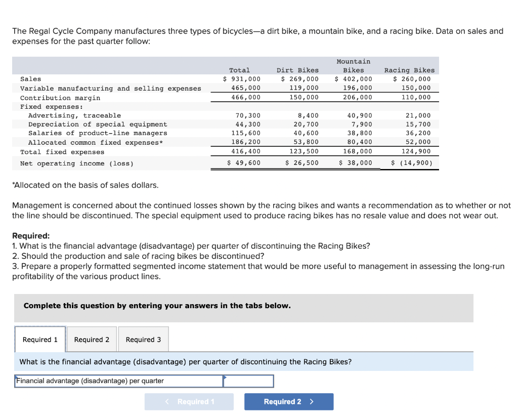Click Mountain Bikes salaries 38,800
The height and width of the screenshot is (420, 518).
tap(360, 133)
